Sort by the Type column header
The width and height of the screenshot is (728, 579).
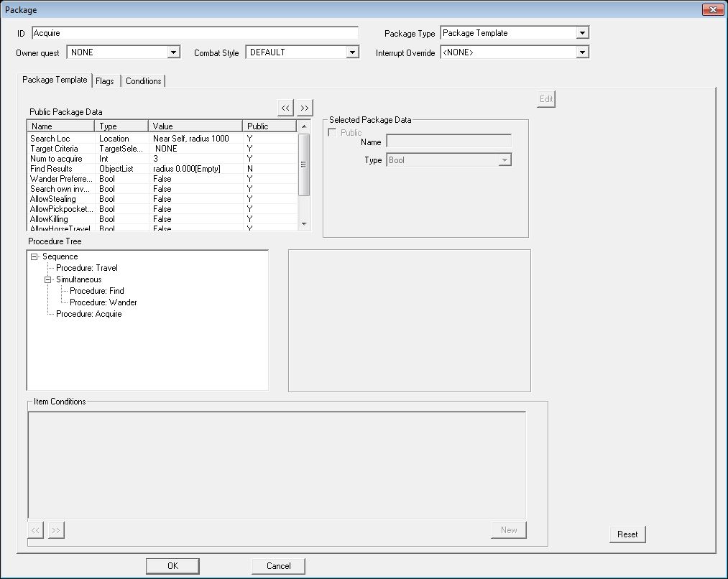click(121, 126)
